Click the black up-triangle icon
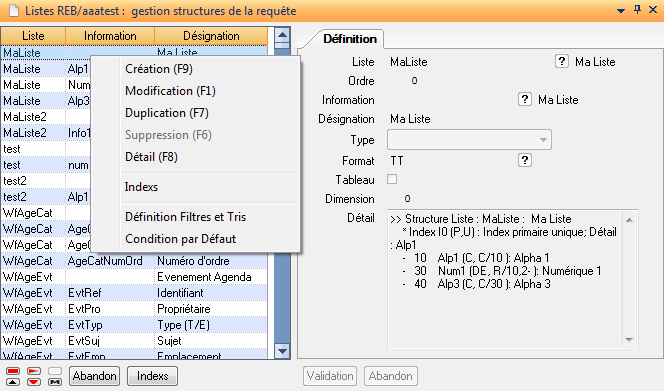The width and height of the screenshot is (664, 391). tap(13, 382)
